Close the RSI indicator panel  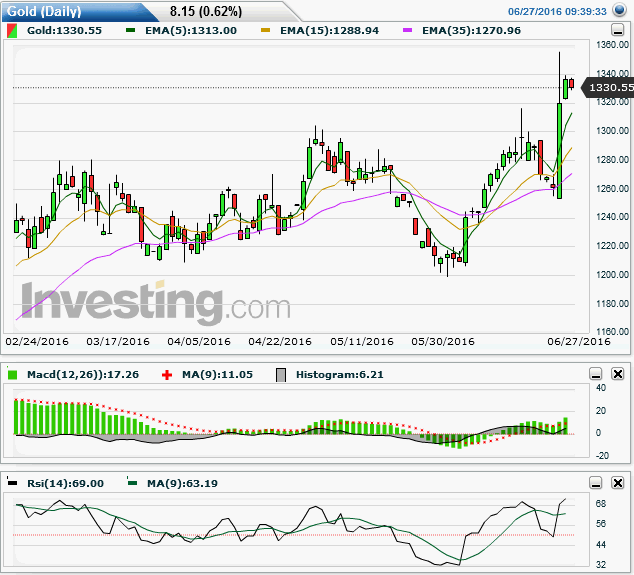tap(618, 483)
